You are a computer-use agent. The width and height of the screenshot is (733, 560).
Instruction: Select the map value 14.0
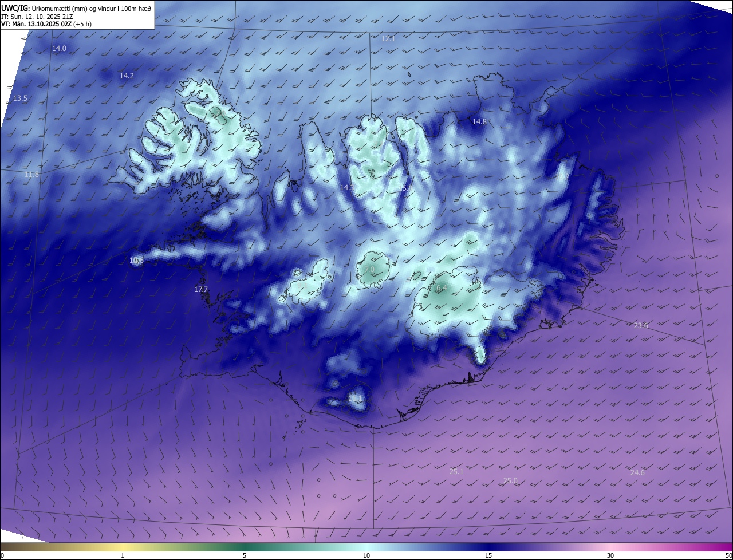pos(60,49)
